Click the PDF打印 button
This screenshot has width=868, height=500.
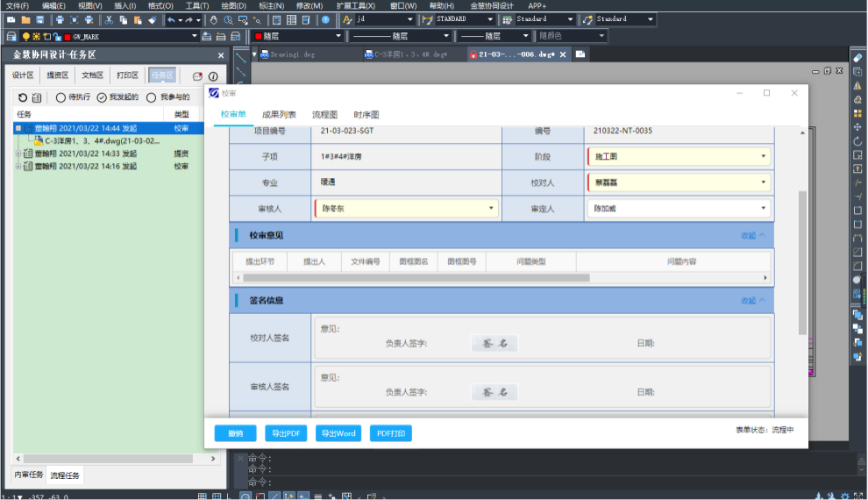[391, 433]
